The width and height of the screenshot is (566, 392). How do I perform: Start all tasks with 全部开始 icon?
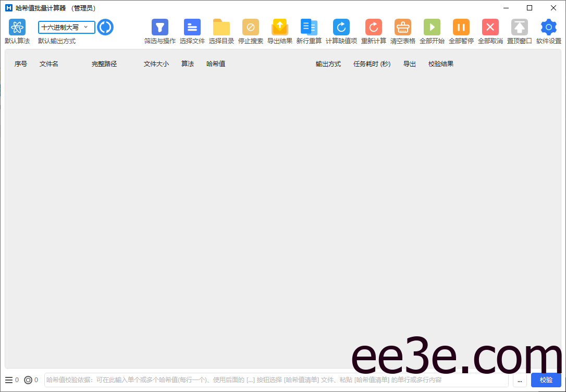432,27
